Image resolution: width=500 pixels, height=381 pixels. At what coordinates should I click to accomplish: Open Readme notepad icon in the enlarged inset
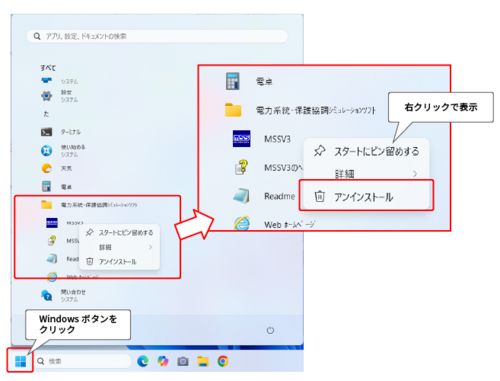pos(241,196)
